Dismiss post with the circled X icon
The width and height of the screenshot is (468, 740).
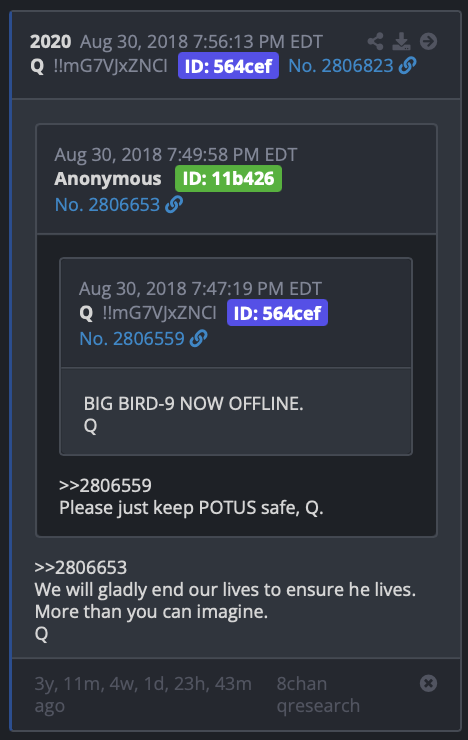pyautogui.click(x=428, y=683)
